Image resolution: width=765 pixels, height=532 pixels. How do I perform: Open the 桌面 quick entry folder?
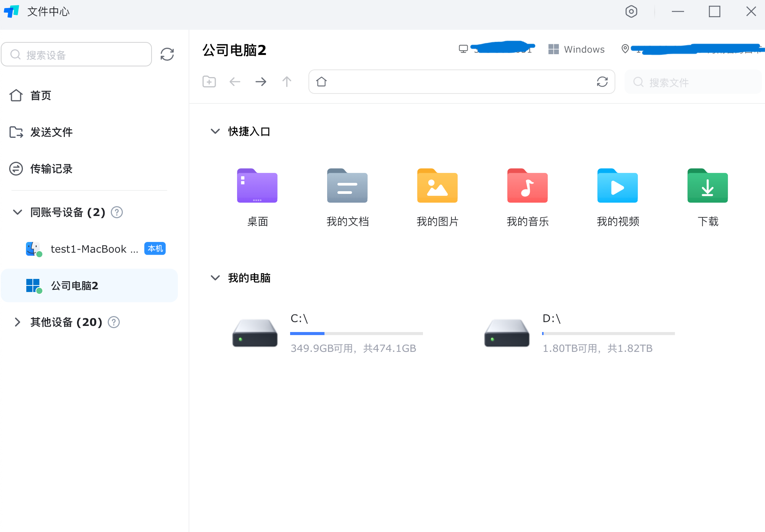pyautogui.click(x=257, y=186)
